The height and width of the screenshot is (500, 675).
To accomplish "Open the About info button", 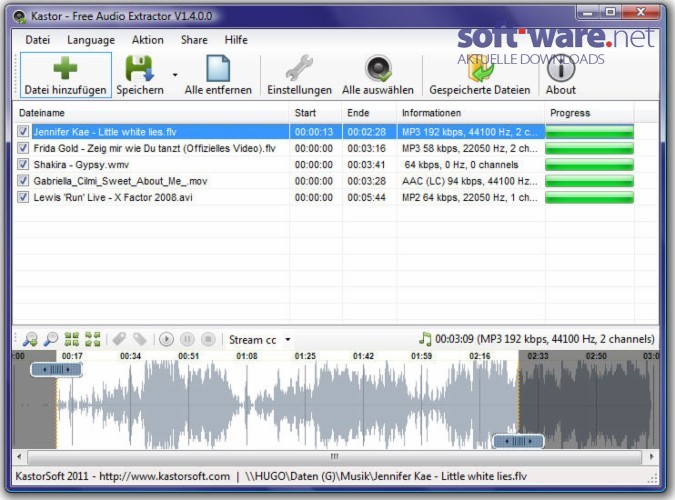I will click(x=560, y=75).
